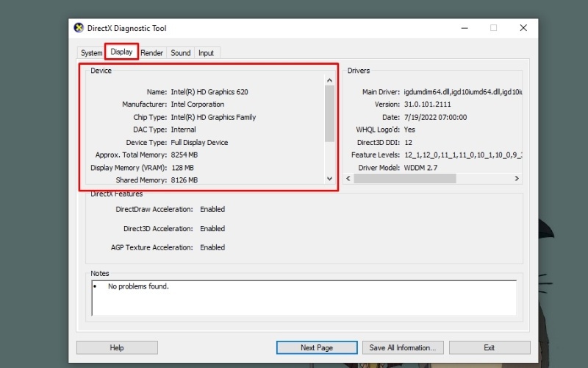This screenshot has height=368, width=588.
Task: Switch to the Input tab
Action: tap(206, 53)
